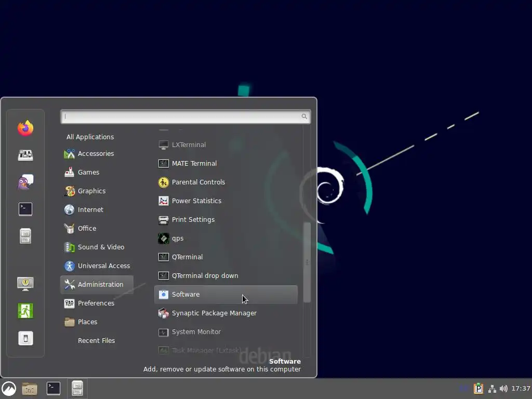Open the Sound & Video category
532x399 pixels.
97,247
